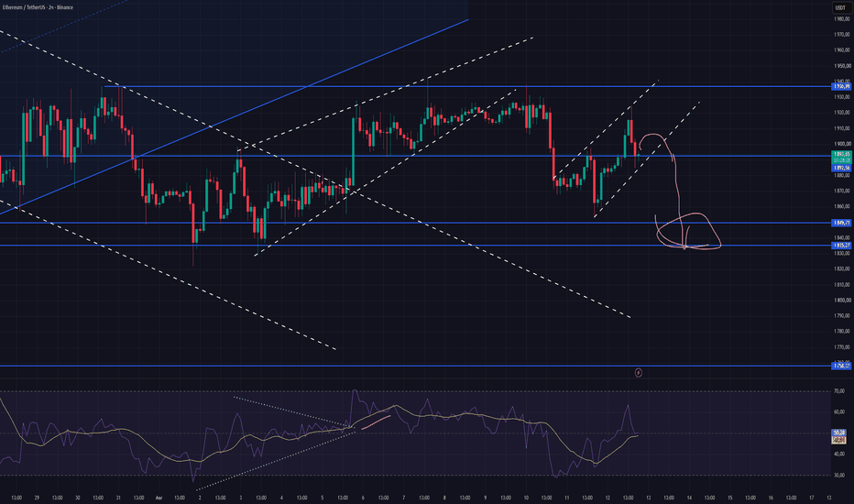Click the green current price label
The image size is (854, 504).
point(841,158)
